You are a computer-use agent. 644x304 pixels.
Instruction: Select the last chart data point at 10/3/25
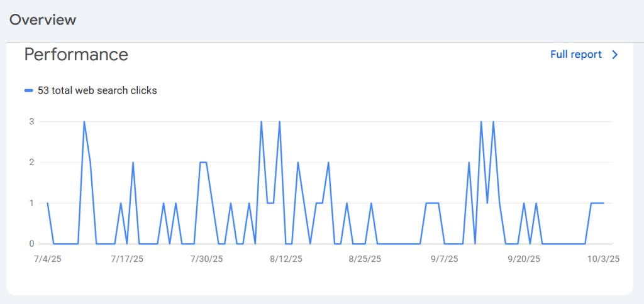603,203
